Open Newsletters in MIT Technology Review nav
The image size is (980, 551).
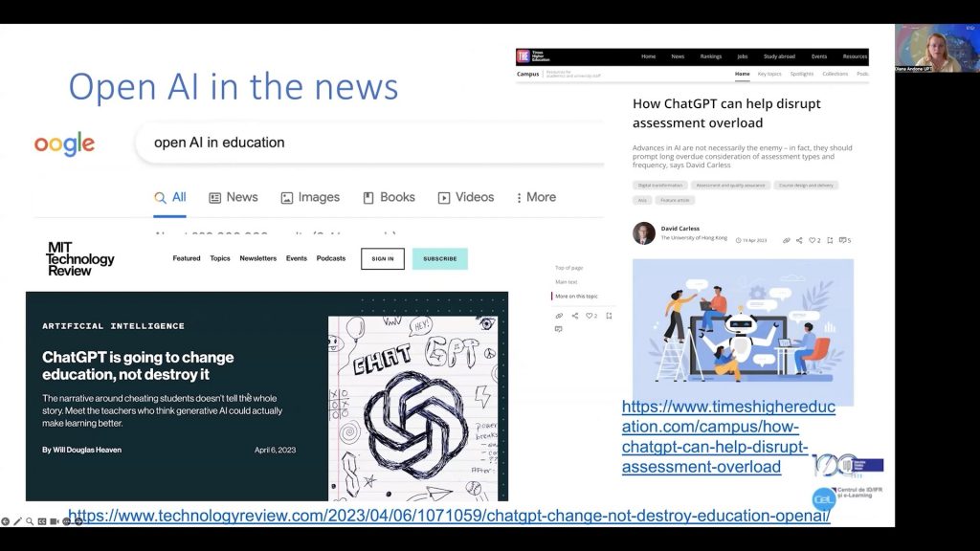pyautogui.click(x=258, y=258)
